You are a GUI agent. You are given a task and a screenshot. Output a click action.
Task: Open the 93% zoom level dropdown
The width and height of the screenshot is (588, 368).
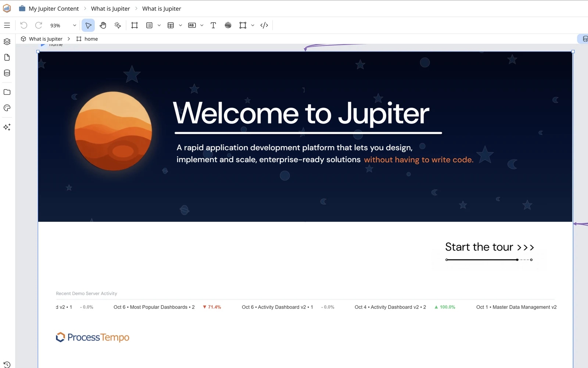pos(63,25)
